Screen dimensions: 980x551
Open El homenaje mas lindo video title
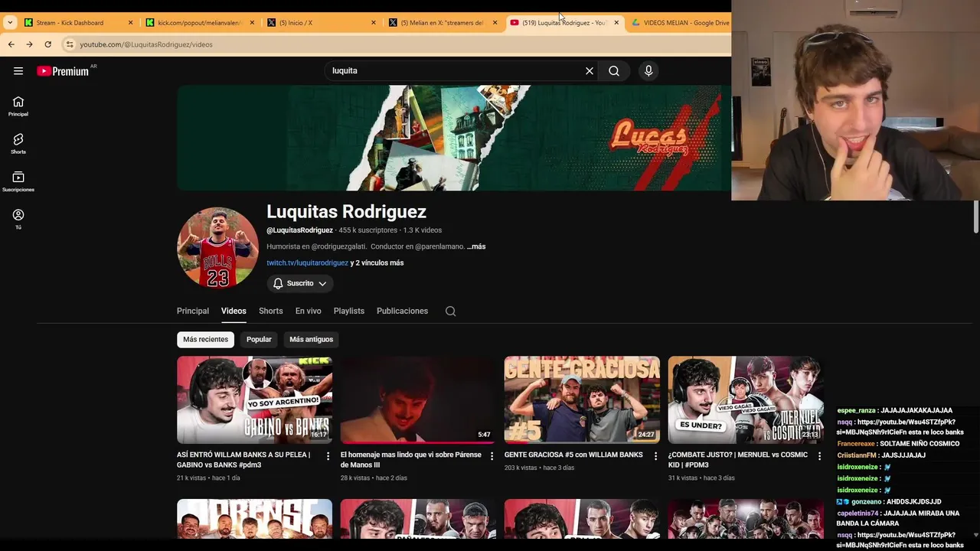tap(411, 459)
